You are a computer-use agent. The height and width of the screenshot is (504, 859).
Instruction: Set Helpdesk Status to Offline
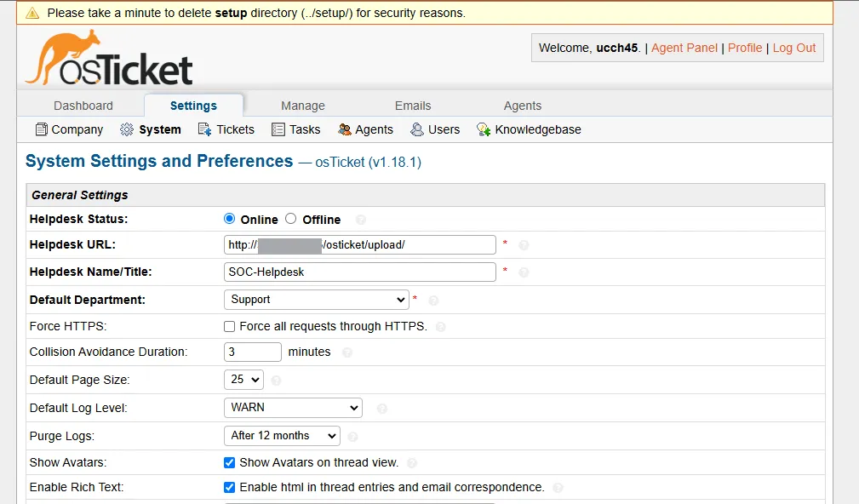click(x=289, y=219)
